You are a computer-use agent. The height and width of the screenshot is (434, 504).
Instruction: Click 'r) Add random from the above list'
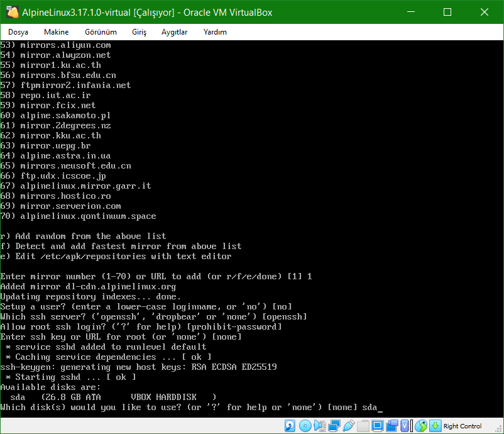coord(83,236)
